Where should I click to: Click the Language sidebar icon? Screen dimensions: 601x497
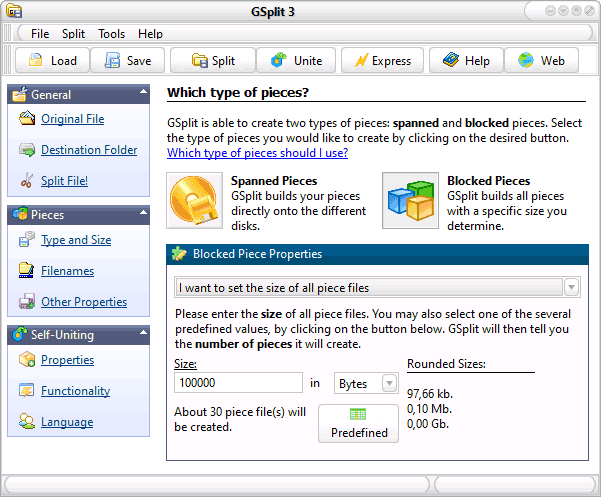coord(26,422)
